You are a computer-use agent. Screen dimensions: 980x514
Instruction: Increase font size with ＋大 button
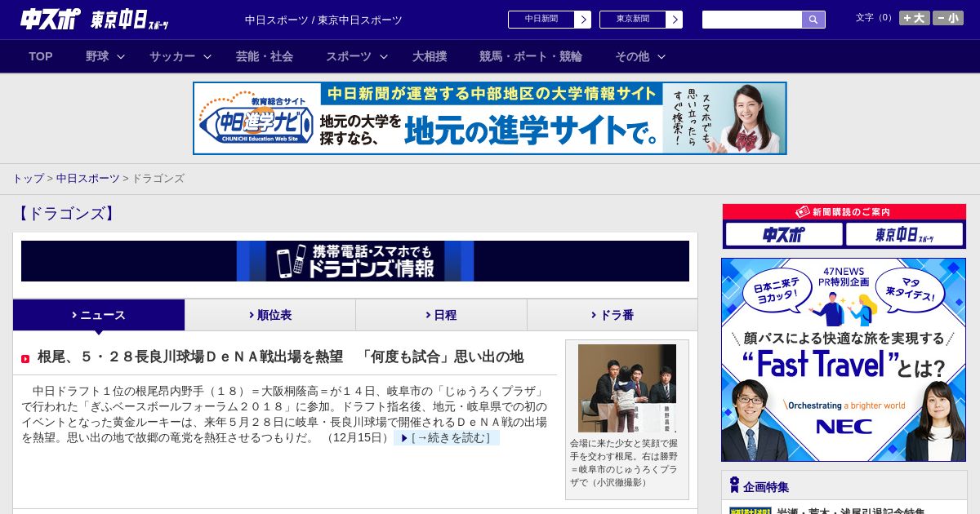coord(915,18)
